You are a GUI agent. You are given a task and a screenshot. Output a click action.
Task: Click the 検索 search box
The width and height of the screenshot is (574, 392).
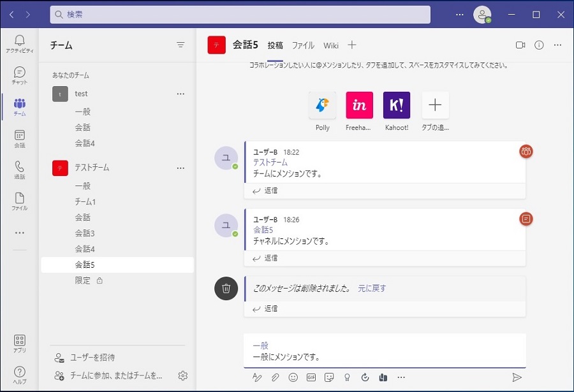(240, 14)
